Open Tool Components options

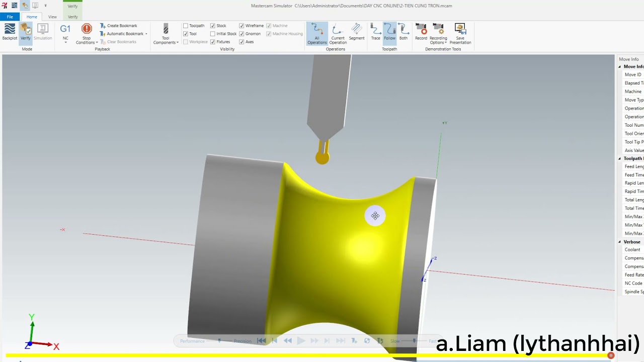coord(166,34)
